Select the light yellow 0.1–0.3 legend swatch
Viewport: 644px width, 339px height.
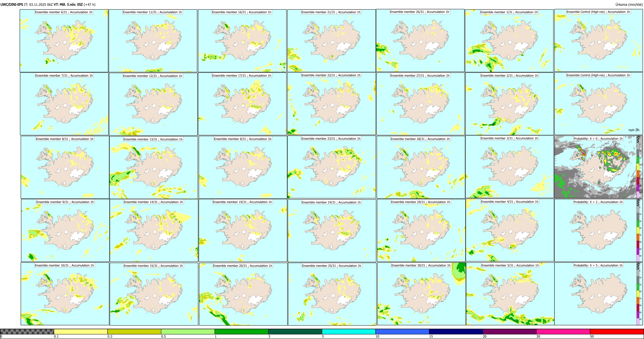[x=81, y=332]
